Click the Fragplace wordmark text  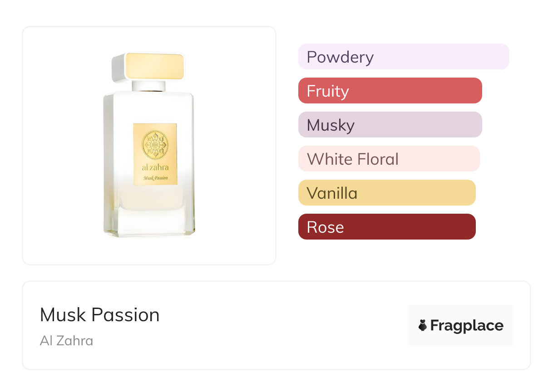(467, 326)
